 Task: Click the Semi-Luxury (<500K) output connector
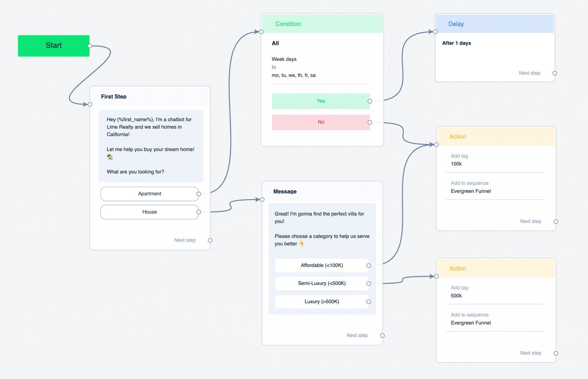[x=369, y=284]
